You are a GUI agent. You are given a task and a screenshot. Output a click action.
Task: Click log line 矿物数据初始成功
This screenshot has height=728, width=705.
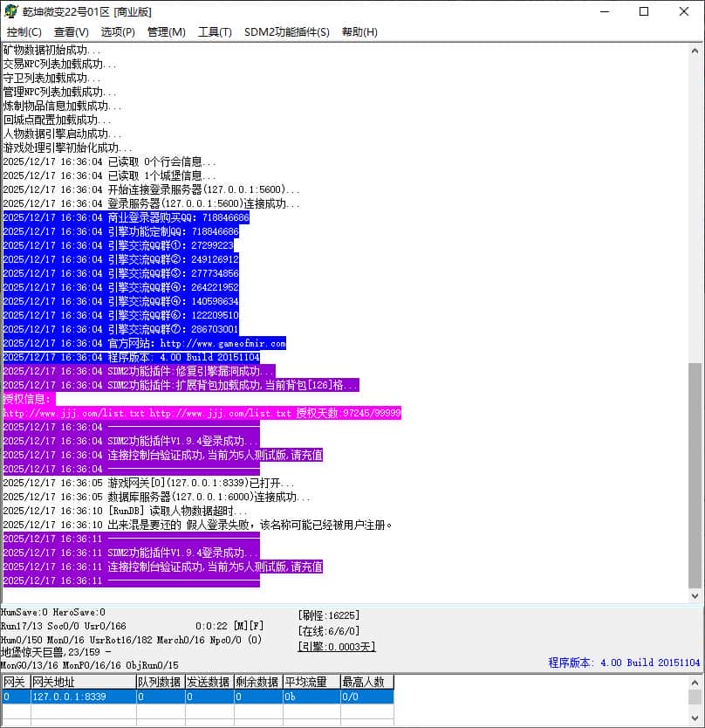tap(51, 50)
